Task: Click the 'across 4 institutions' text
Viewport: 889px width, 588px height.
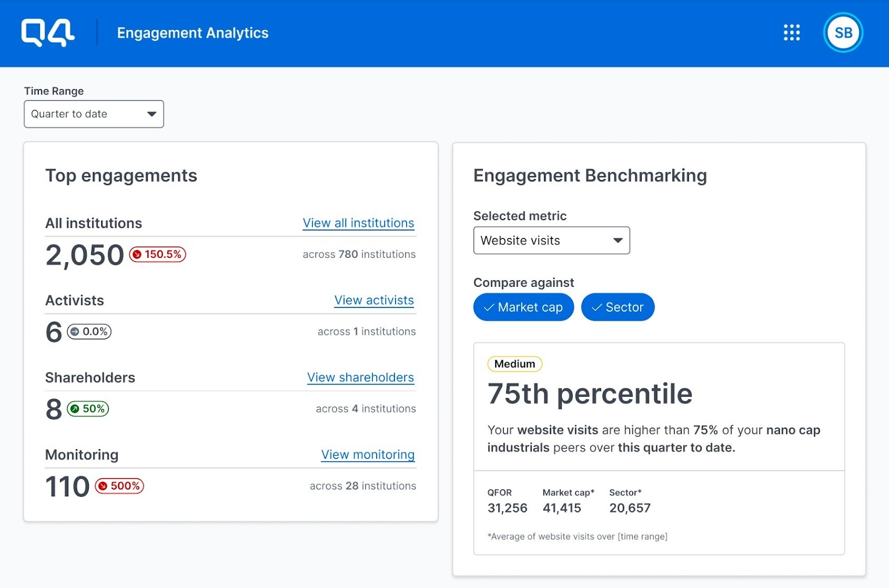Action: tap(366, 408)
